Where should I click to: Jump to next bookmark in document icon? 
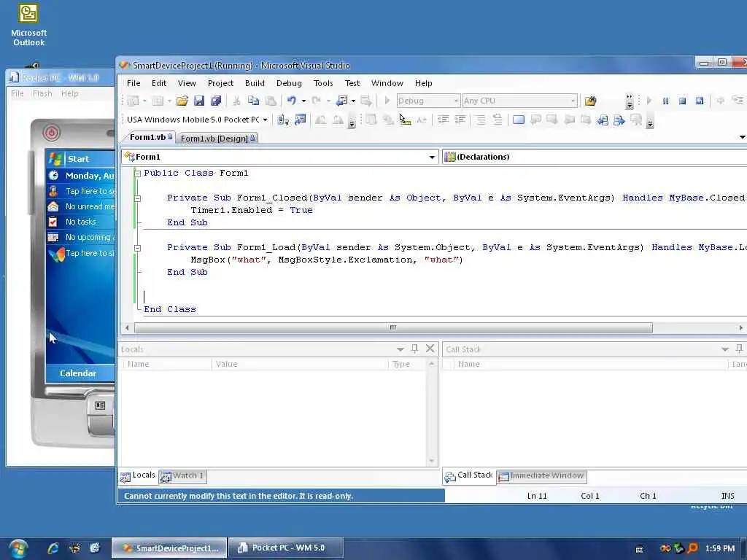pos(619,120)
